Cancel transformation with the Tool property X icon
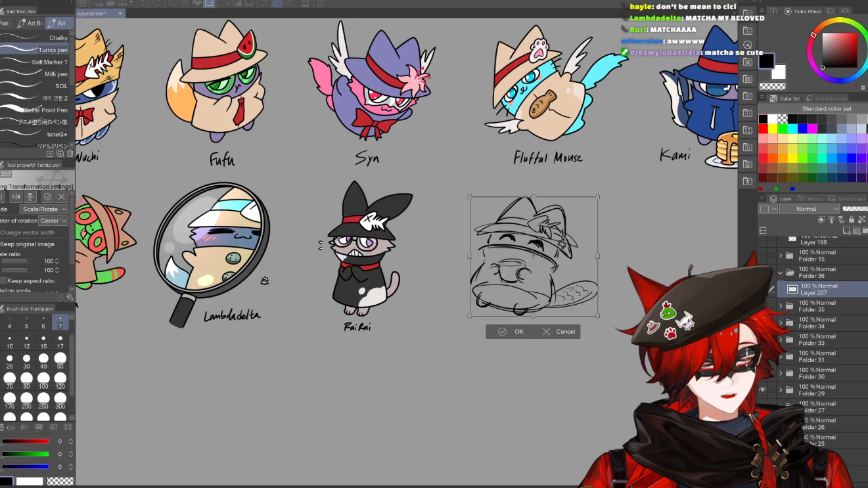Image resolution: width=868 pixels, height=488 pixels. [62, 197]
